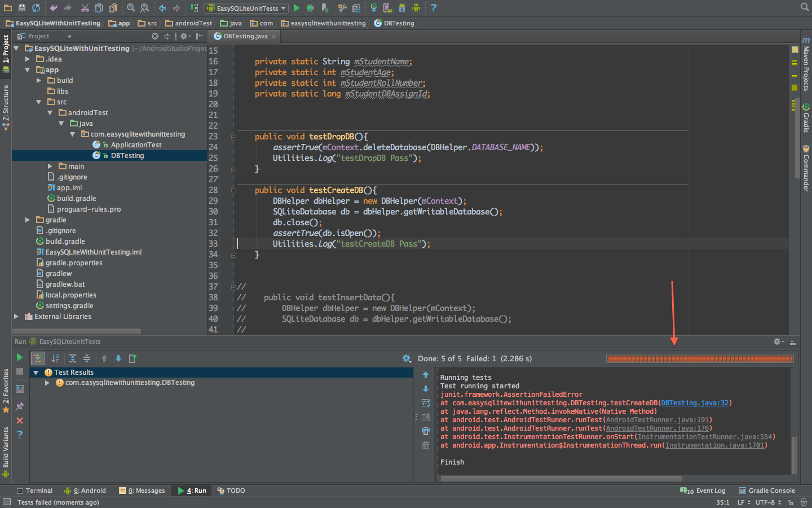Click the Print icon beside console output
This screenshot has width=812, height=508.
(426, 431)
